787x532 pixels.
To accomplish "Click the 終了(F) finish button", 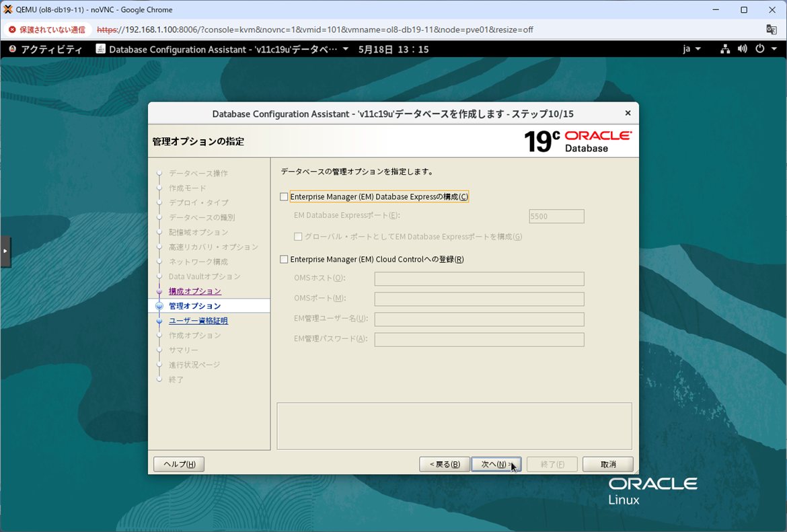I will (552, 464).
